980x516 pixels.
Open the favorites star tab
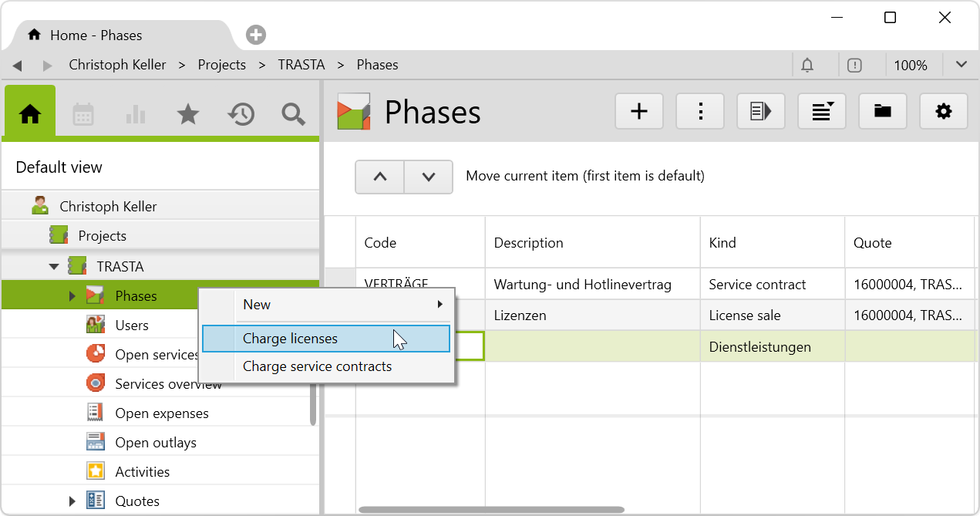[x=188, y=115]
